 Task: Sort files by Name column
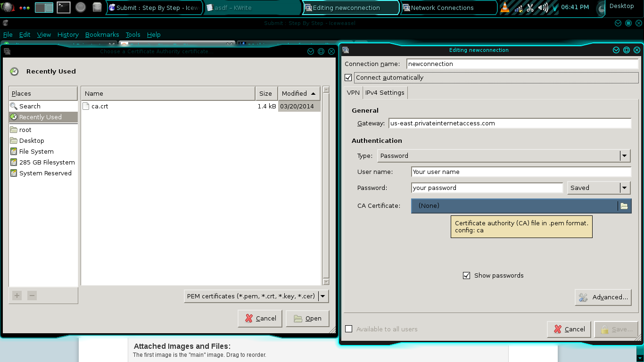pos(168,93)
